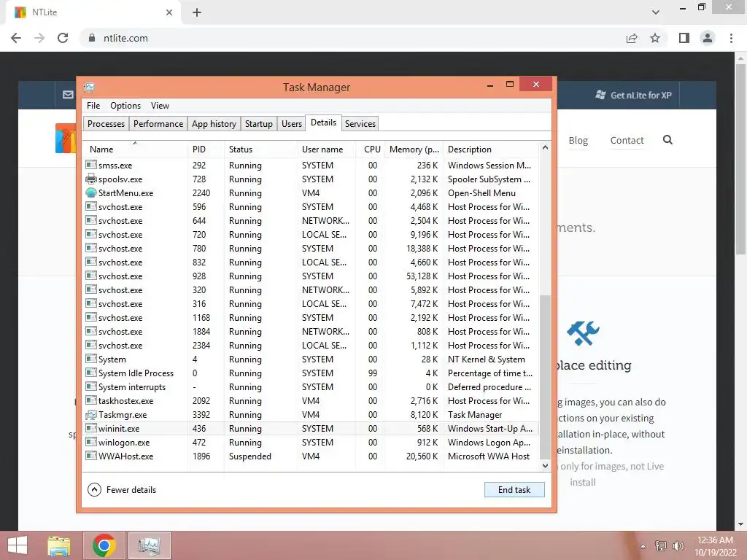Image resolution: width=747 pixels, height=560 pixels.
Task: Click the process list scrollbar thumb
Action: pos(545,376)
